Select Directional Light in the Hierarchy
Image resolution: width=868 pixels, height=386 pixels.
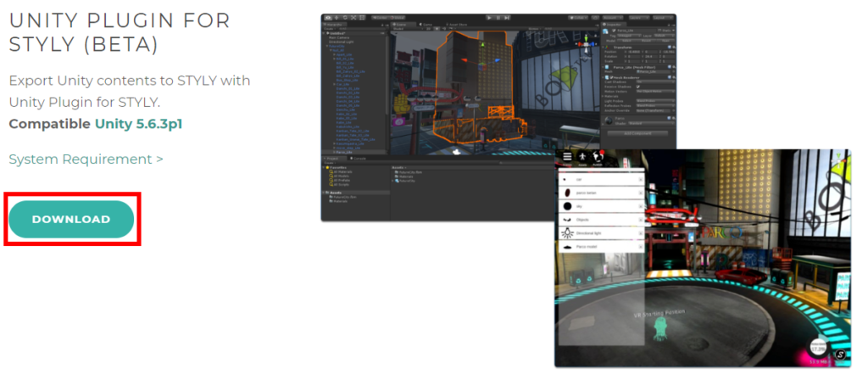click(341, 42)
